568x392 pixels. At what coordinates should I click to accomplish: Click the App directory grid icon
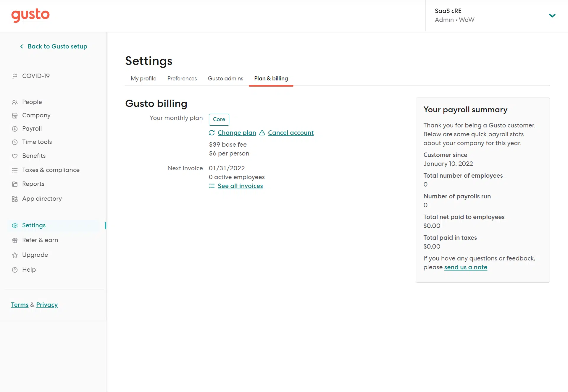click(x=15, y=199)
